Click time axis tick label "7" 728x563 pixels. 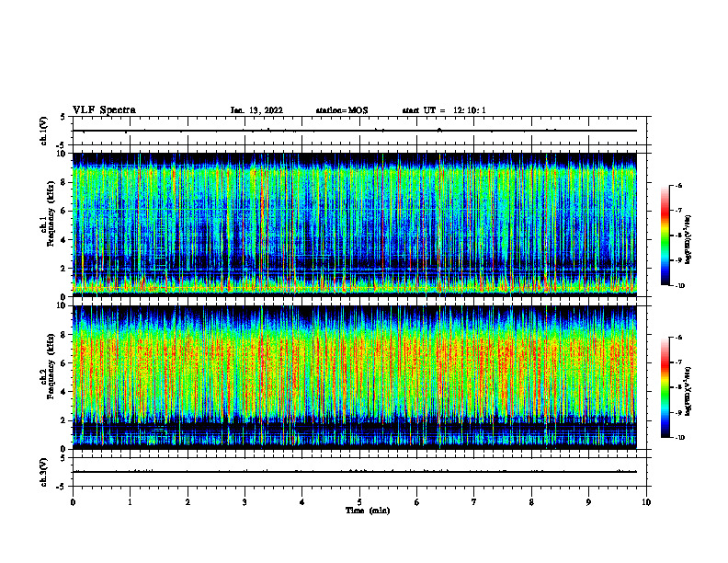click(474, 502)
